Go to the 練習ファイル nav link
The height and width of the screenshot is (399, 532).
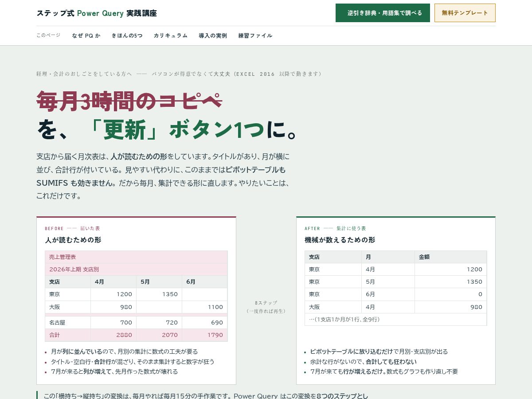tap(255, 35)
